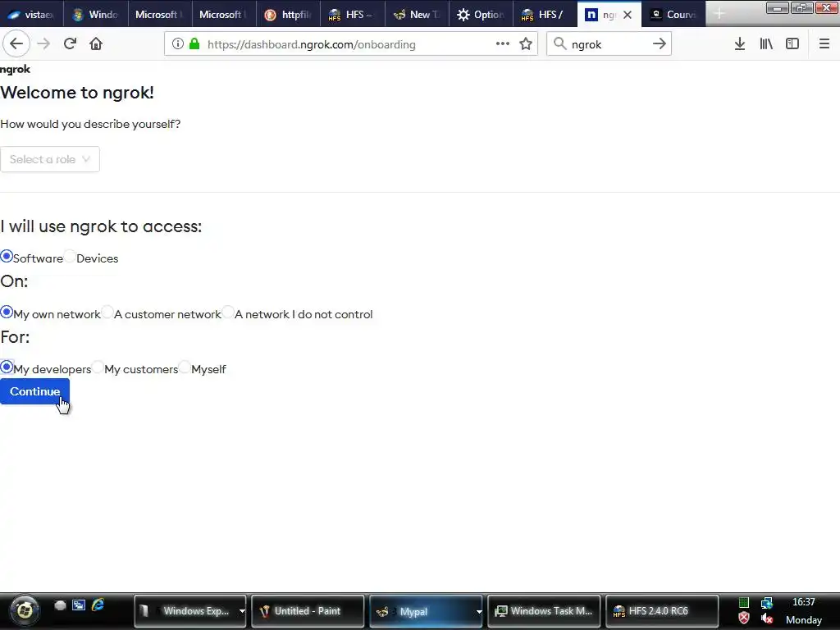Switch to the HFS ~ tab
Image resolution: width=840 pixels, height=630 pixels.
point(353,15)
